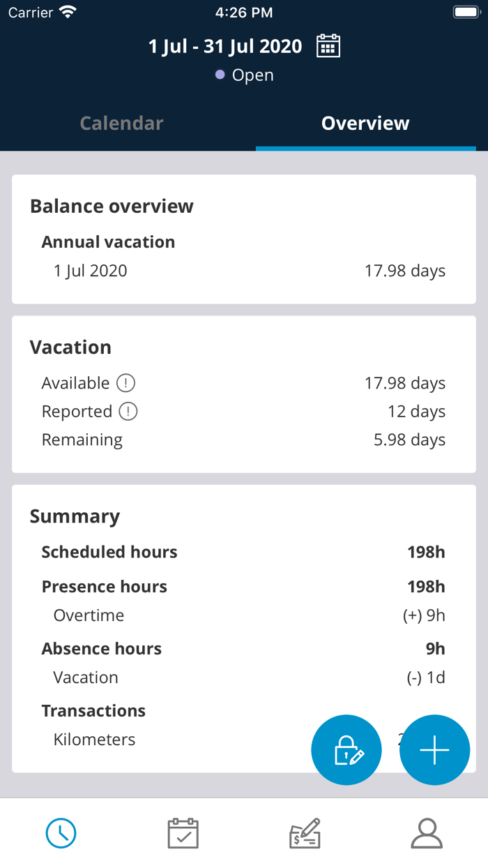The image size is (488, 868).
Task: Select the Kilometers transaction row
Action: [x=94, y=739]
